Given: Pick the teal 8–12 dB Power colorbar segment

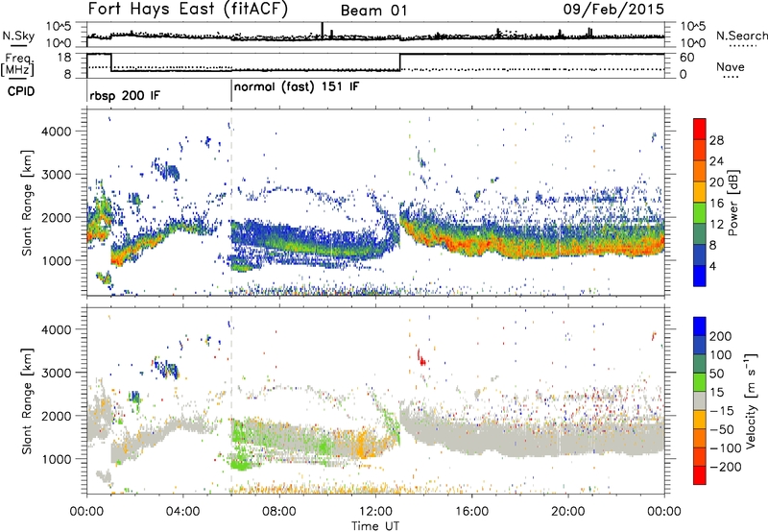Looking at the screenshot, I should tap(700, 234).
